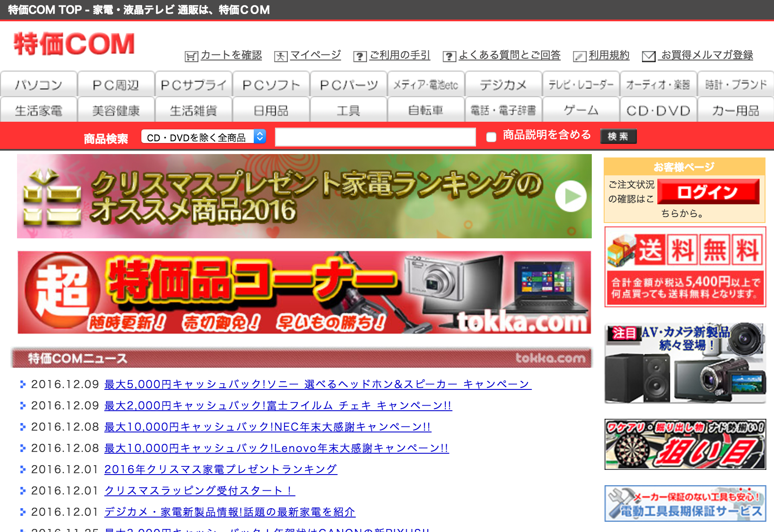
Task: Open デジカメ・家電新製品情報 news link
Action: (230, 512)
